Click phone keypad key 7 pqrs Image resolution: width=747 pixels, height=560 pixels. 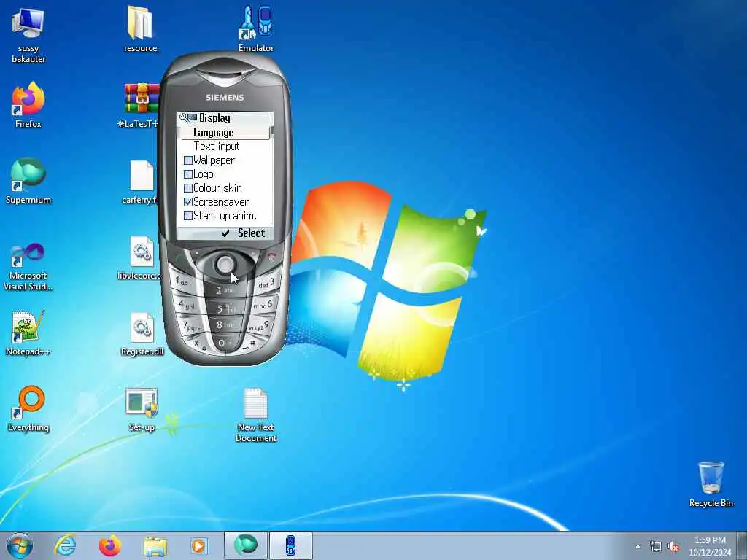click(x=192, y=327)
